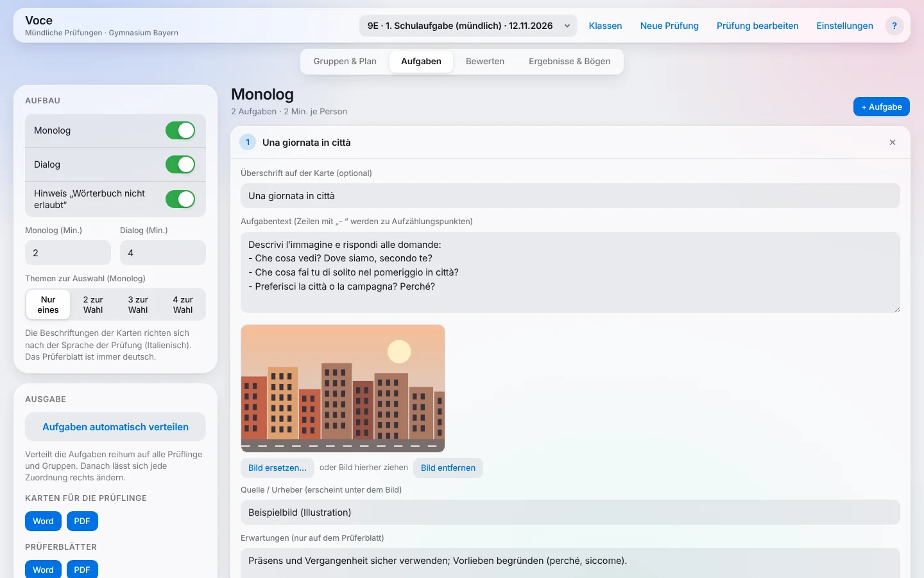Open the exam selector dropdown 9E Schulaufgabe
The height and width of the screenshot is (578, 924).
point(468,26)
